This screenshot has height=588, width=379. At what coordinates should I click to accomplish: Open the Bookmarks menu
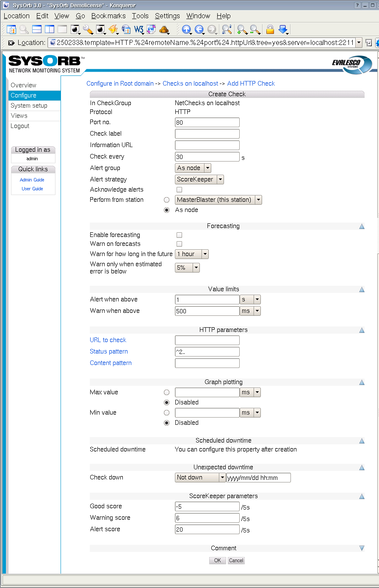click(x=108, y=16)
